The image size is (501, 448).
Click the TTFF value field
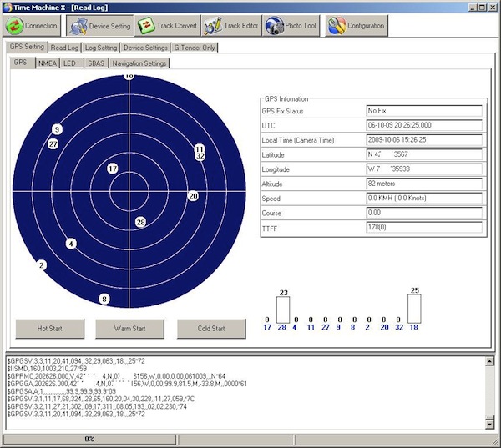pos(424,228)
